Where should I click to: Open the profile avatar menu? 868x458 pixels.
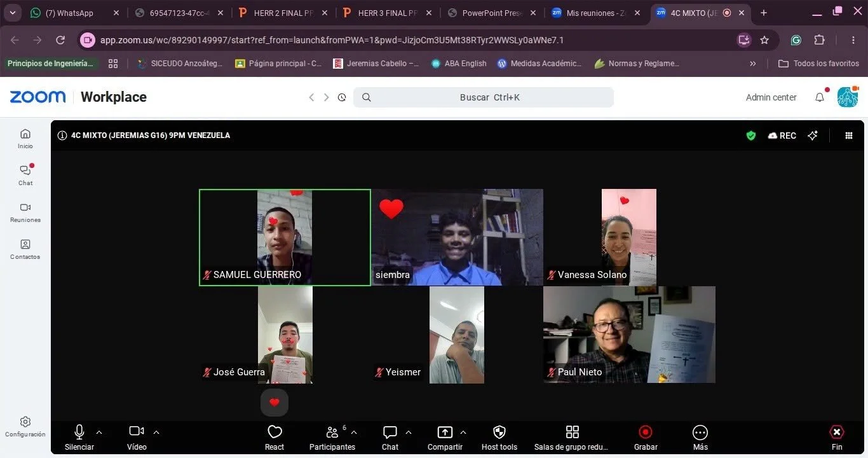coord(848,97)
